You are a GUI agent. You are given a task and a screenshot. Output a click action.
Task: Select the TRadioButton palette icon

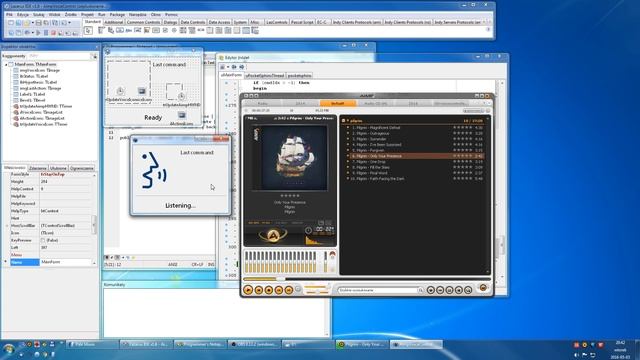click(x=174, y=31)
